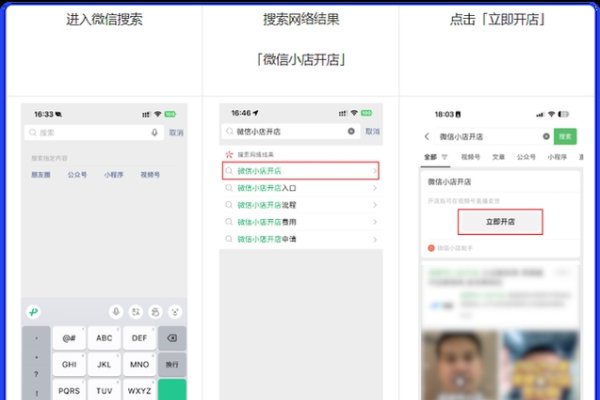Tap the voice input icon on the keyboard toolbar
Viewport: 600px width, 400px height.
pos(116,312)
